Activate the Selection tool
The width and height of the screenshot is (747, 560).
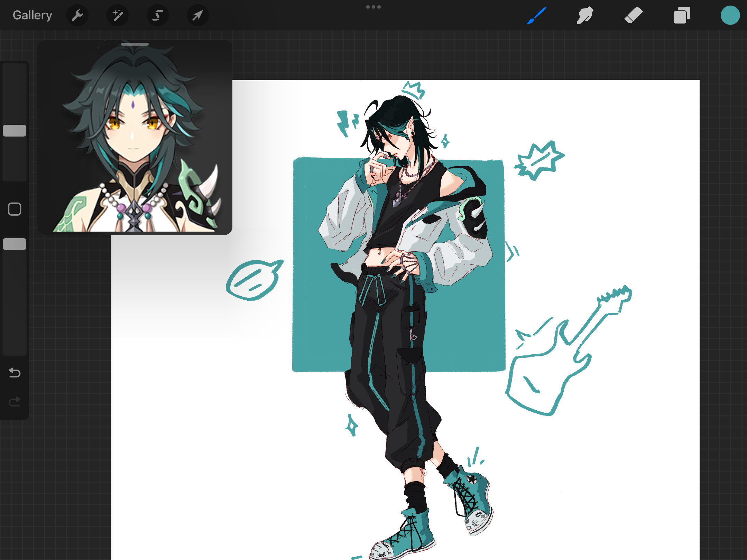pyautogui.click(x=158, y=15)
